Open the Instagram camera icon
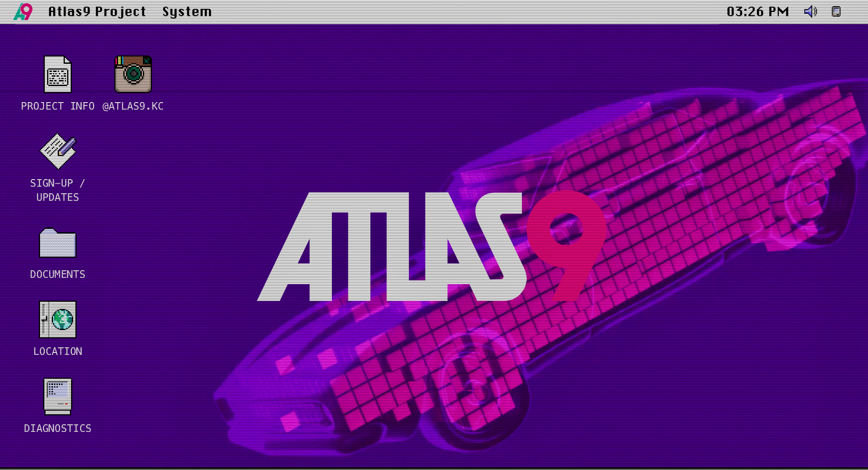Screen dimensions: 868x470 (133, 74)
